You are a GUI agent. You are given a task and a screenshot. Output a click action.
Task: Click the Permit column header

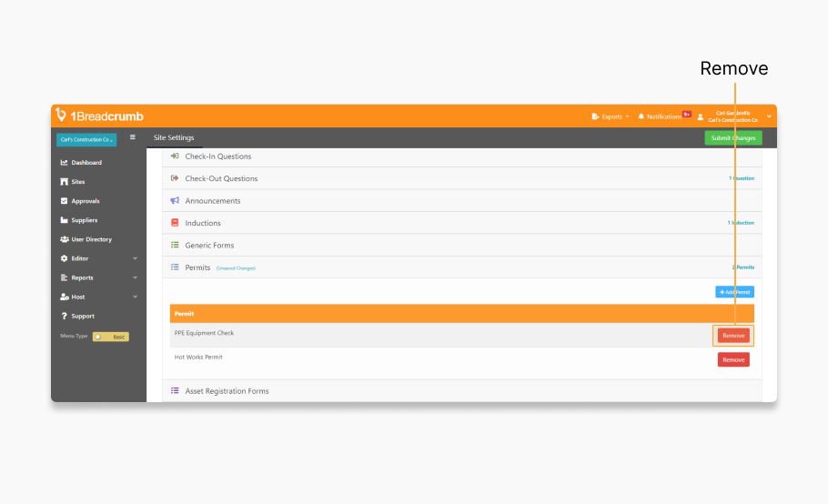(185, 314)
